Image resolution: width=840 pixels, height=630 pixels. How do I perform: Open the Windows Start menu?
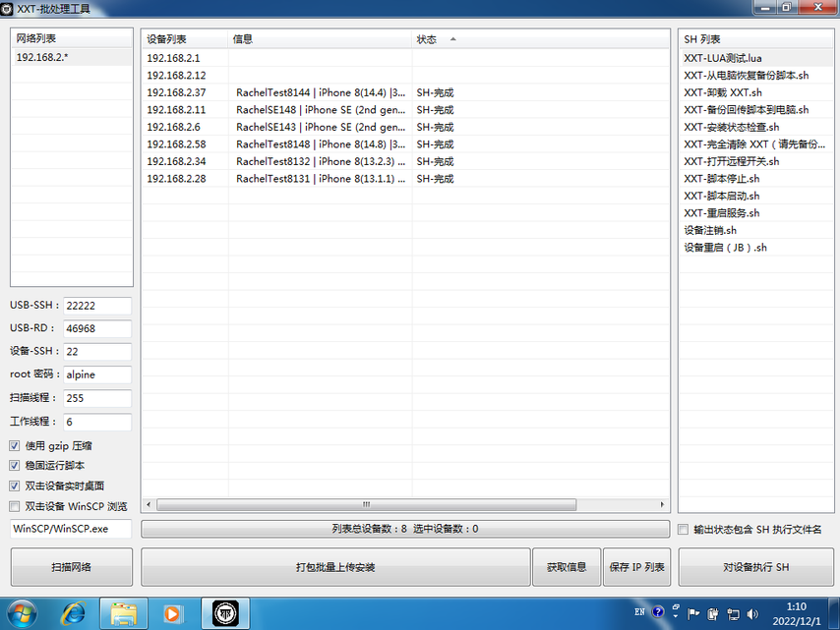click(22, 613)
